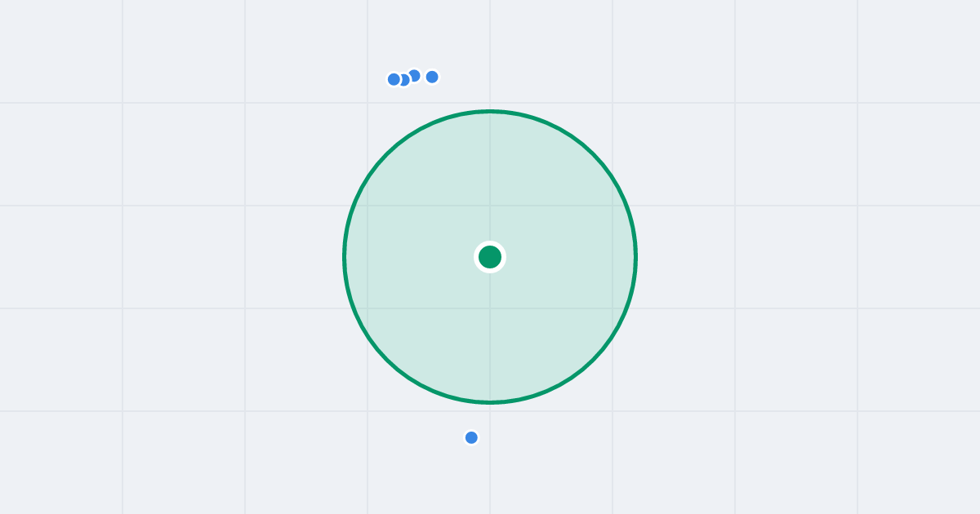The height and width of the screenshot is (514, 980).
Task: Click the green center marker of the circle
Action: 490,257
